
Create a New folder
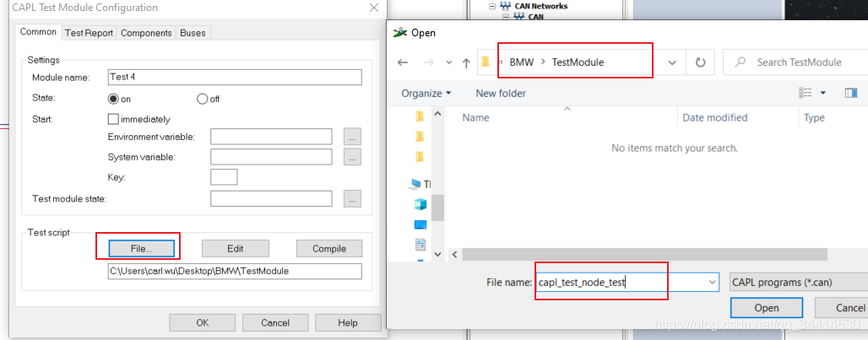[501, 94]
